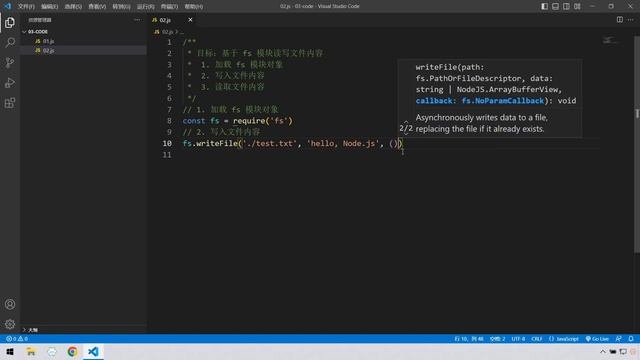Open the Accounts menu icon
640x360 pixels.
tap(10, 304)
